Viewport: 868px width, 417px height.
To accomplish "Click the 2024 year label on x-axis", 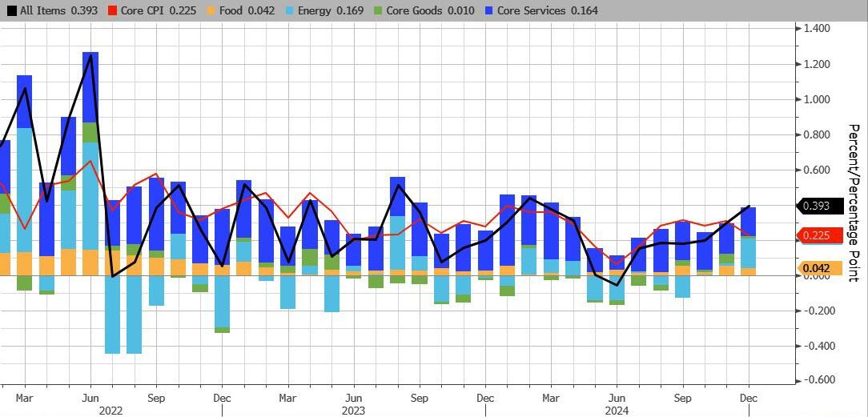I will click(x=617, y=411).
